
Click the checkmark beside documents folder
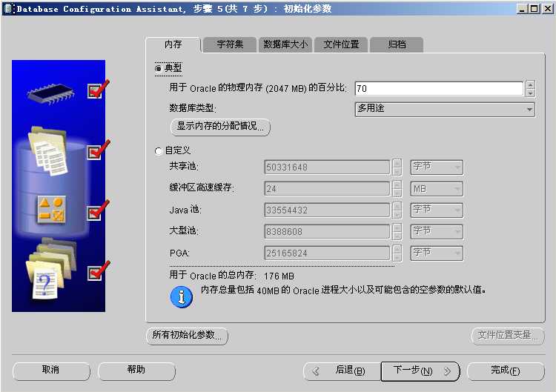[x=98, y=150]
